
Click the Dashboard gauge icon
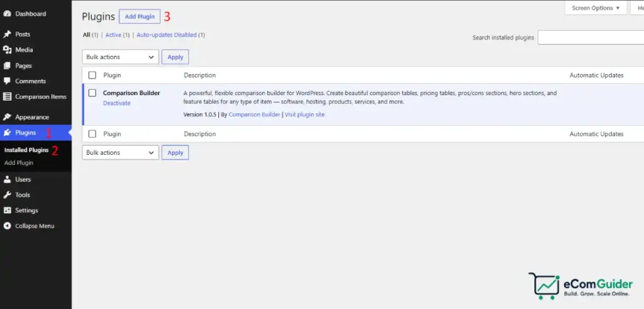point(7,14)
